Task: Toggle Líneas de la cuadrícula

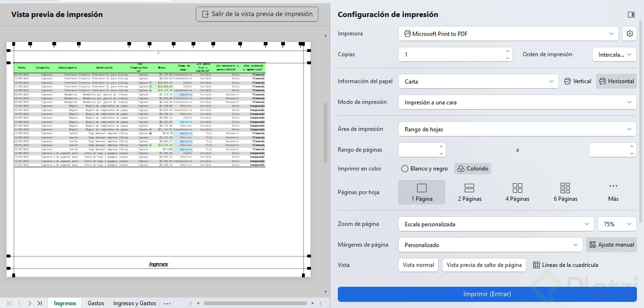Action: pyautogui.click(x=565, y=265)
